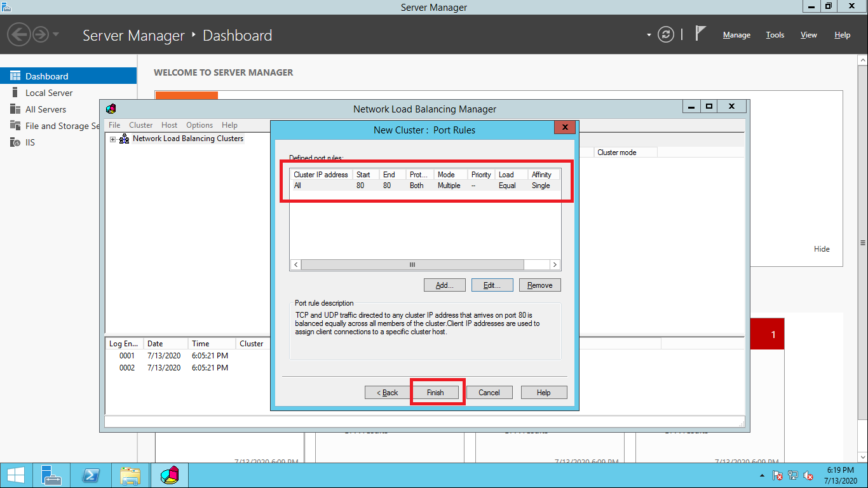
Task: Click the Date column header in log
Action: point(165,344)
